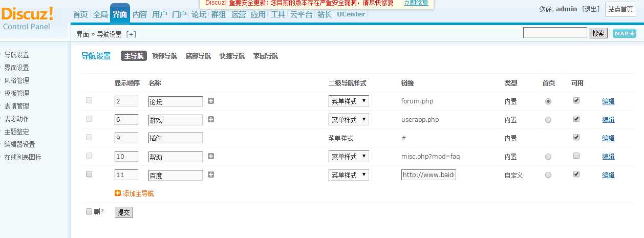Open 模板管理 in the left sidebar

(x=16, y=93)
